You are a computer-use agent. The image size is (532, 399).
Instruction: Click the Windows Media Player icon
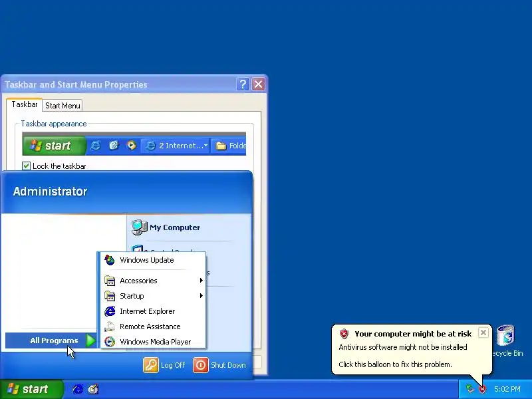click(x=110, y=342)
